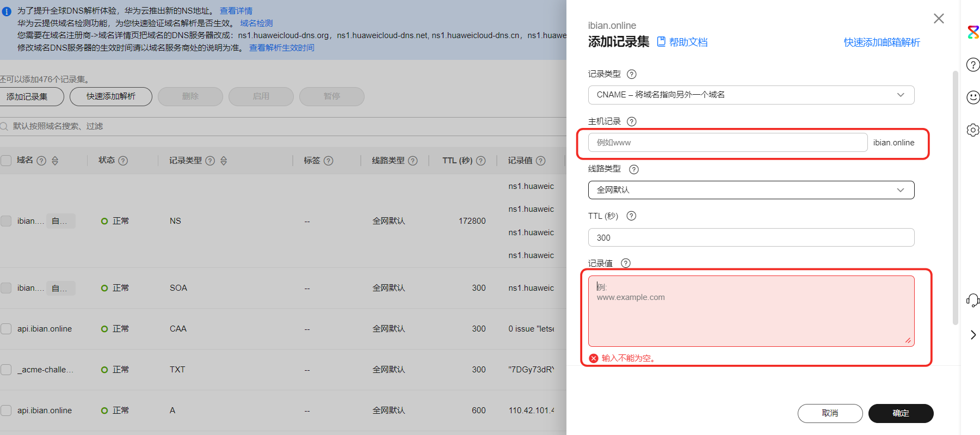The height and width of the screenshot is (435, 980).
Task: Click help icon beside 线路类型 in panel
Action: pos(634,169)
